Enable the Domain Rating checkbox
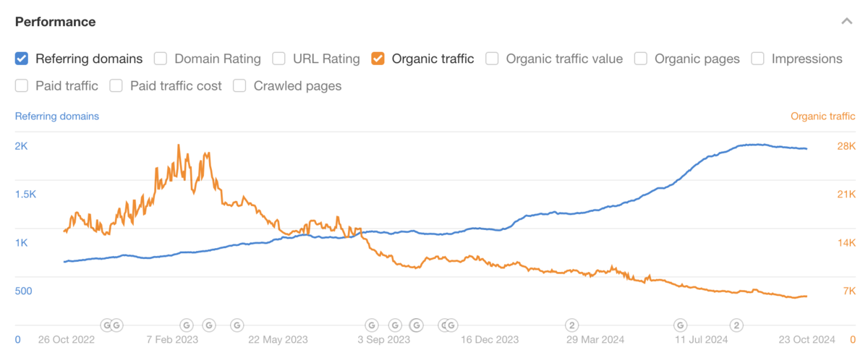 [161, 59]
